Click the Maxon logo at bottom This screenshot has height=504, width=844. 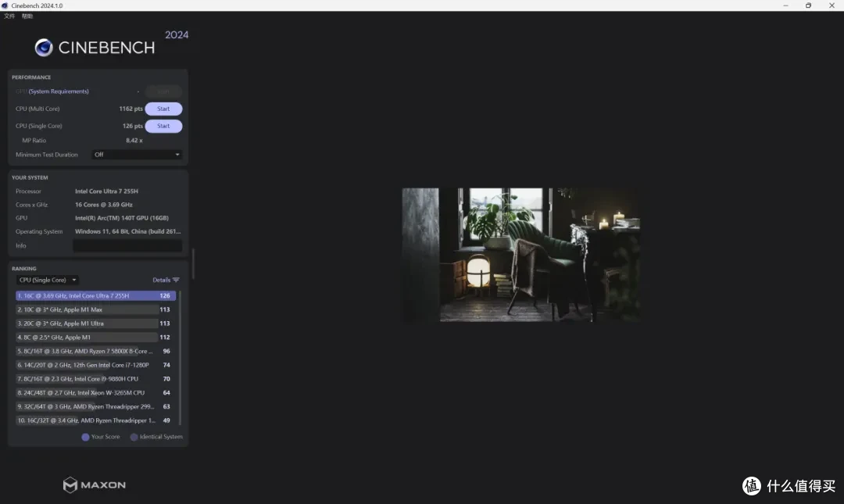point(95,484)
